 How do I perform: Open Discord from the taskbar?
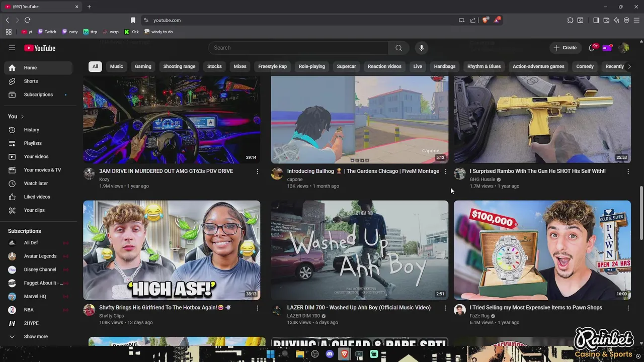(x=330, y=354)
